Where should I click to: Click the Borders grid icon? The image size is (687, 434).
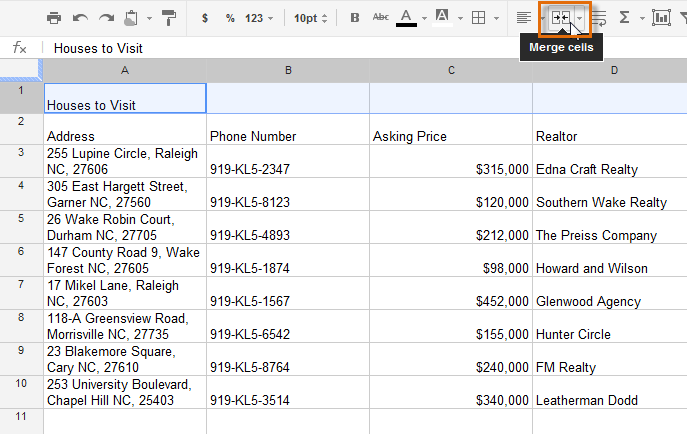coord(478,18)
